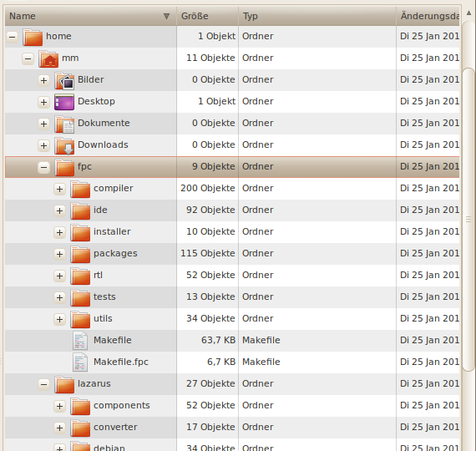Click the purple Desktop folder icon
Image resolution: width=476 pixels, height=451 pixels.
coord(64,102)
